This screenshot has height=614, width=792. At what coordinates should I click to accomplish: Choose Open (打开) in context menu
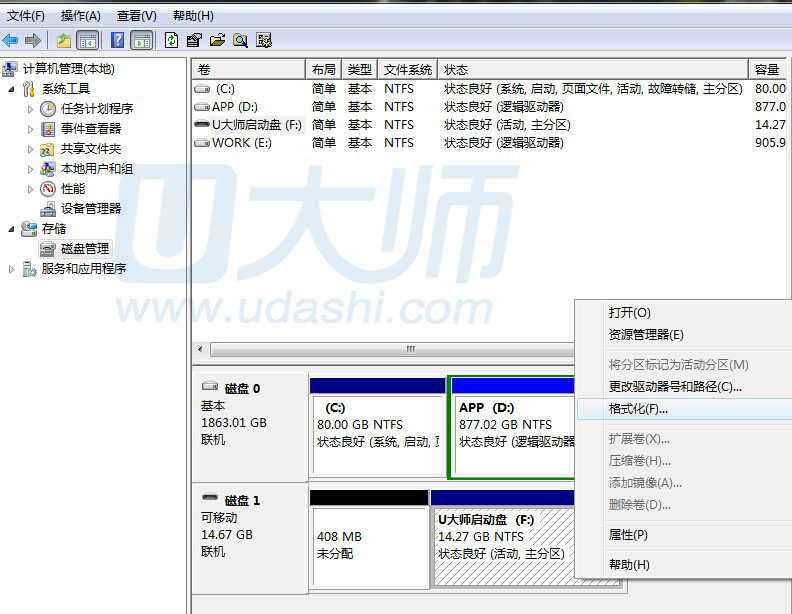pyautogui.click(x=683, y=313)
